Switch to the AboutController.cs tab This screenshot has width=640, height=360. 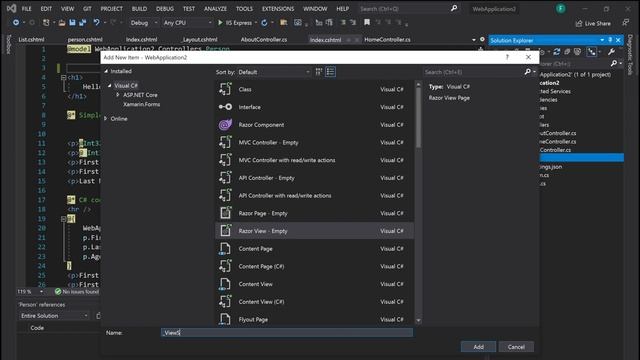[x=264, y=40]
